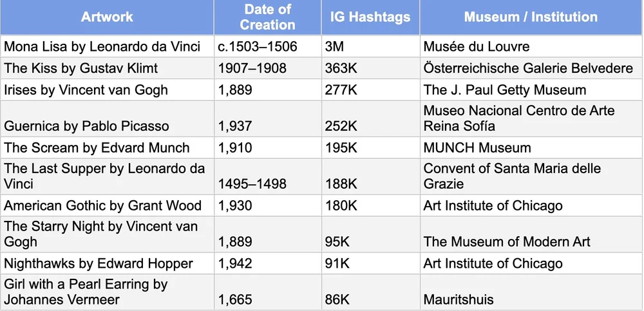Click the Mauritshuis museum cell
Image resolution: width=644 pixels, height=311 pixels.
pyautogui.click(x=531, y=292)
